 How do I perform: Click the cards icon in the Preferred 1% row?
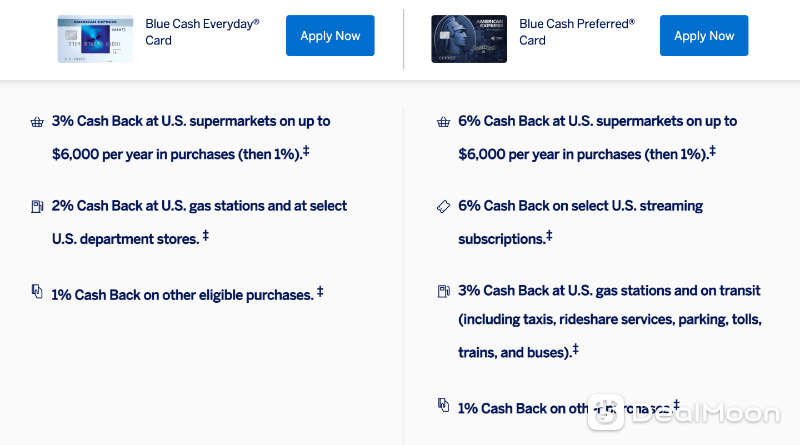tap(443, 405)
